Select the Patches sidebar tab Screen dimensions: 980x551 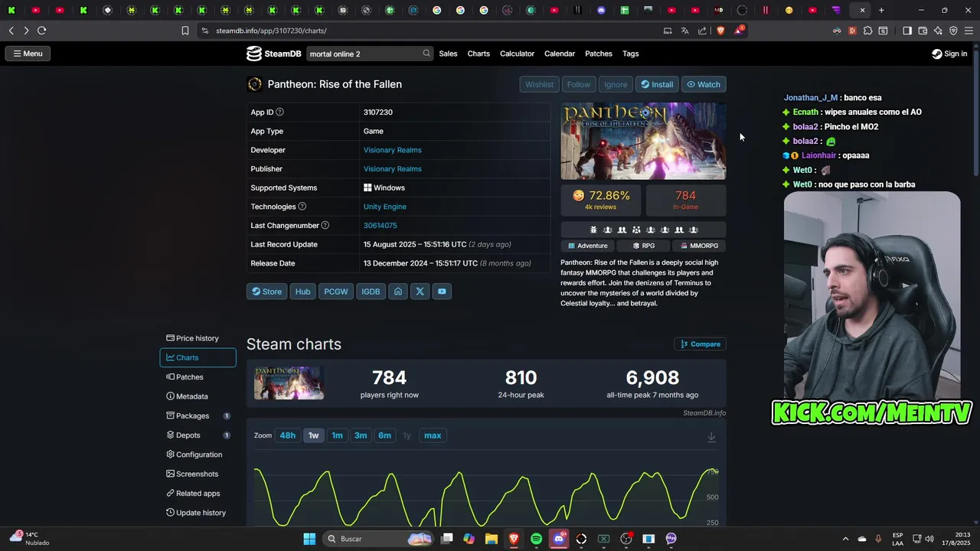(x=198, y=377)
